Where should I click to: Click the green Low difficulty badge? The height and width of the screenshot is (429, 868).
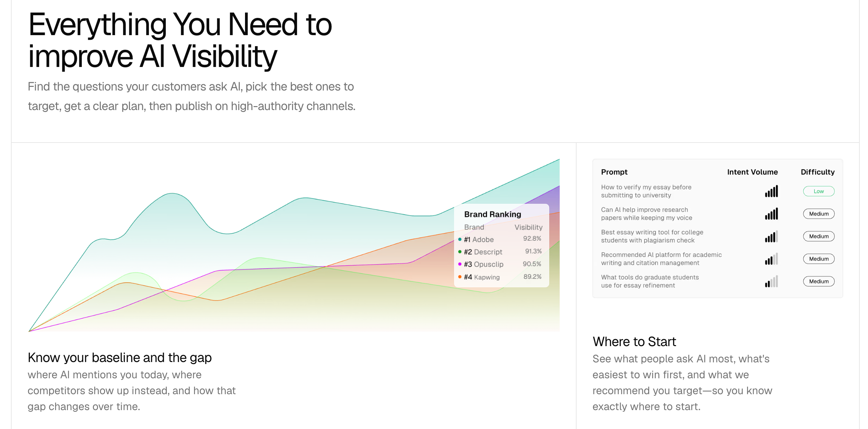point(819,191)
